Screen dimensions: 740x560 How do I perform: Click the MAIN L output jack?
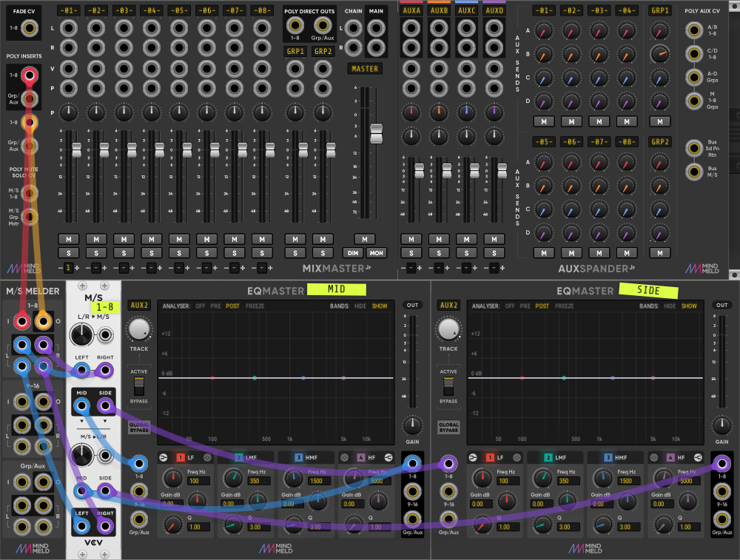tap(376, 28)
